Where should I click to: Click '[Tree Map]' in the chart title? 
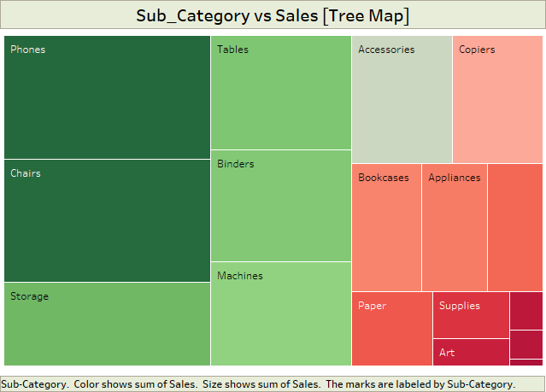point(365,16)
